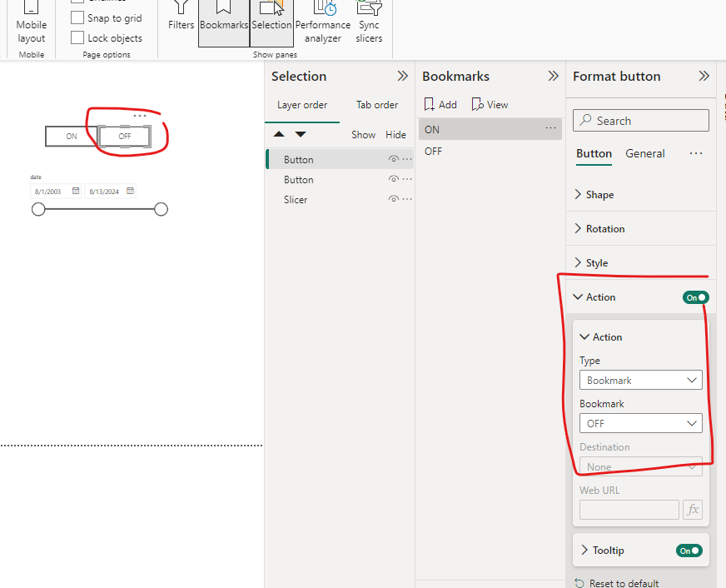
Task: Click the Web URL input field
Action: click(629, 510)
